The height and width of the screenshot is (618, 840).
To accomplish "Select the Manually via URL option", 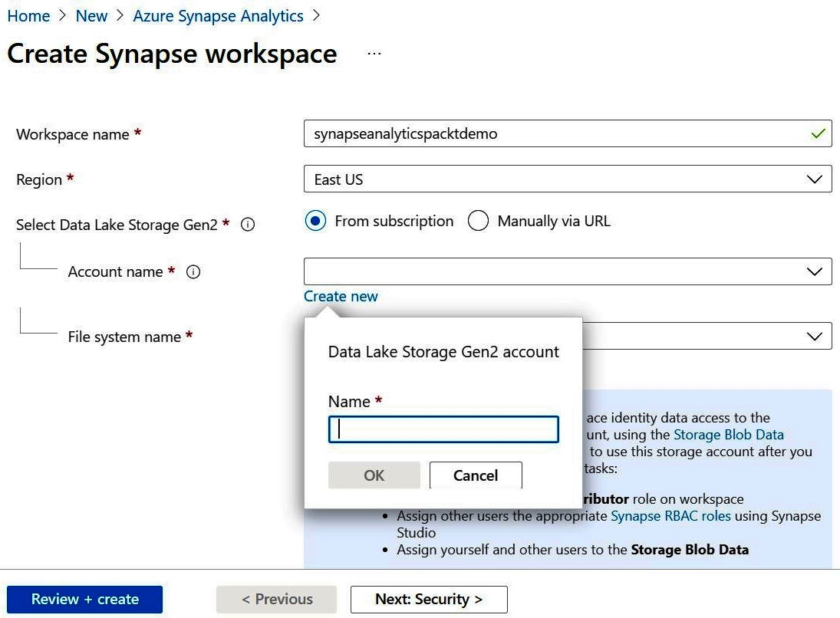I will [x=478, y=221].
